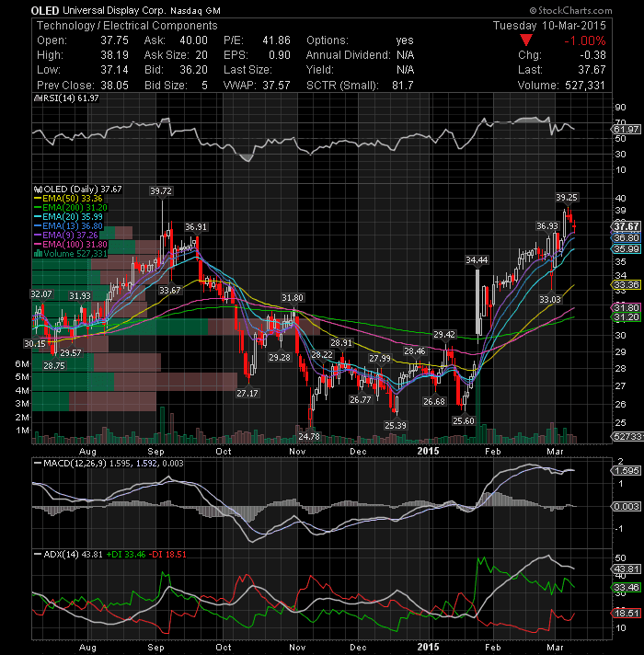The height and width of the screenshot is (655, 644).
Task: Click the red -DI 18.51 label
Action: (167, 555)
